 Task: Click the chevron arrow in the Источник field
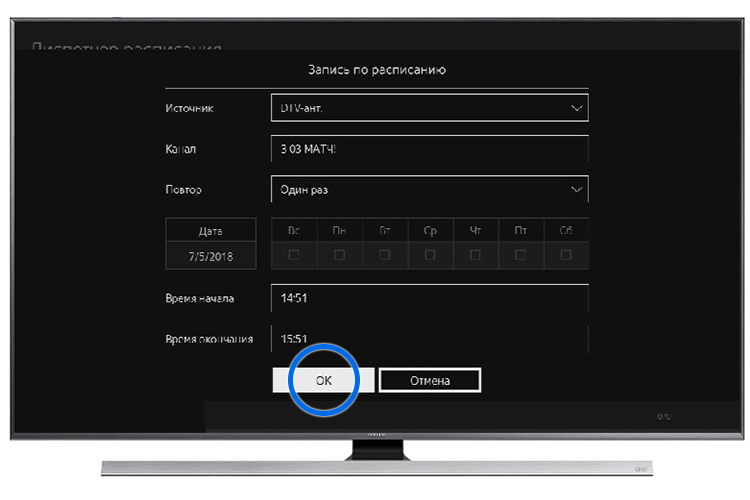575,107
